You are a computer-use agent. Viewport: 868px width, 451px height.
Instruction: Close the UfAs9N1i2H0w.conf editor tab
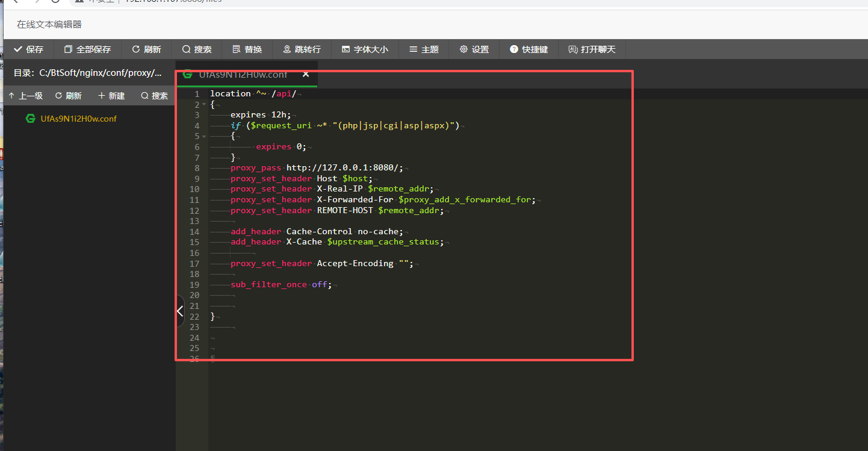point(306,74)
